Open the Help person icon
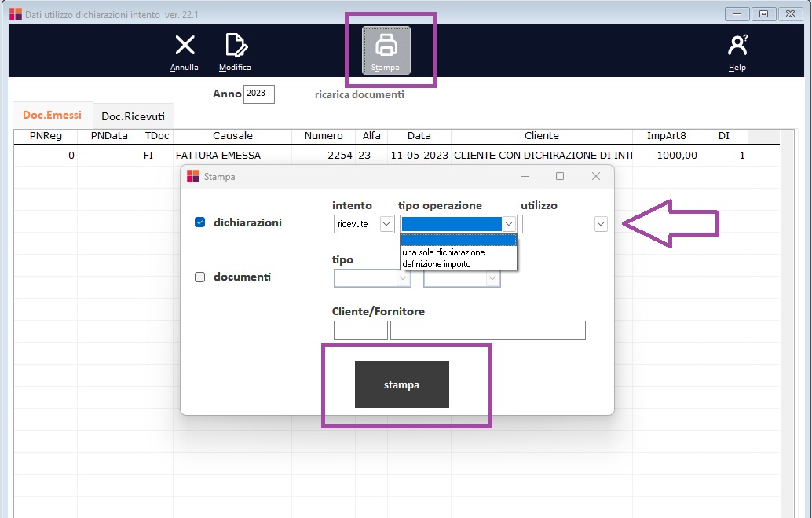812x518 pixels. pos(737,45)
